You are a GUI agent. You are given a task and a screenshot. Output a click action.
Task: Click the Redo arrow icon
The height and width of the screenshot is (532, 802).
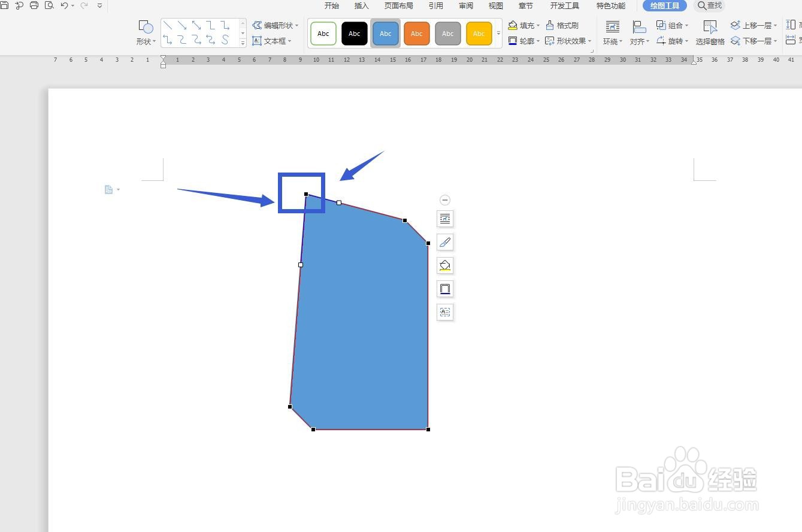click(x=84, y=5)
